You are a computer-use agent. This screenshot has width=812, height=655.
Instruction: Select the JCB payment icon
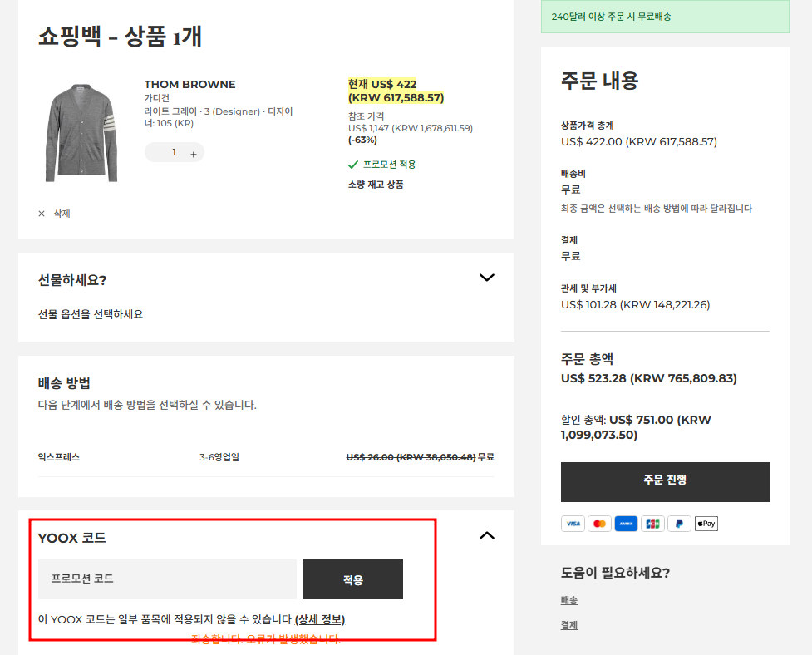[652, 523]
